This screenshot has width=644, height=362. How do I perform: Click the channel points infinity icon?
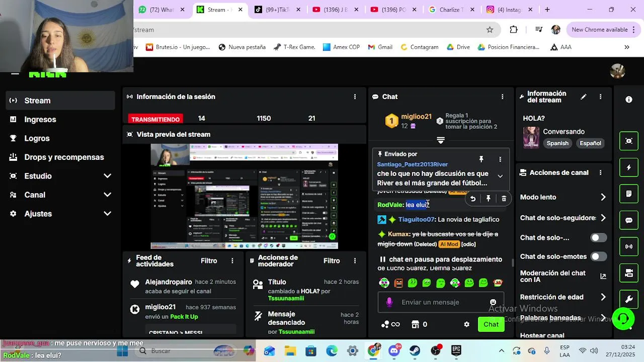tap(390, 324)
